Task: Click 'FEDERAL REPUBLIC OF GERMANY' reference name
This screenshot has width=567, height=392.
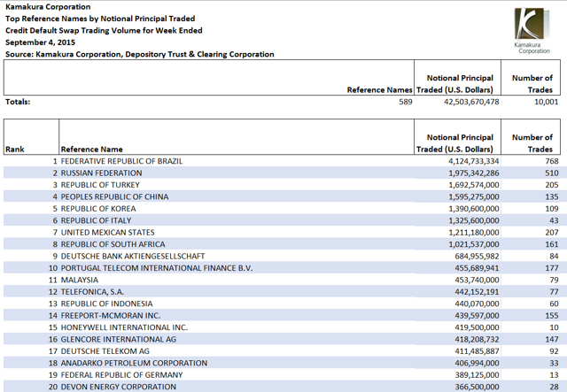Action: point(121,376)
